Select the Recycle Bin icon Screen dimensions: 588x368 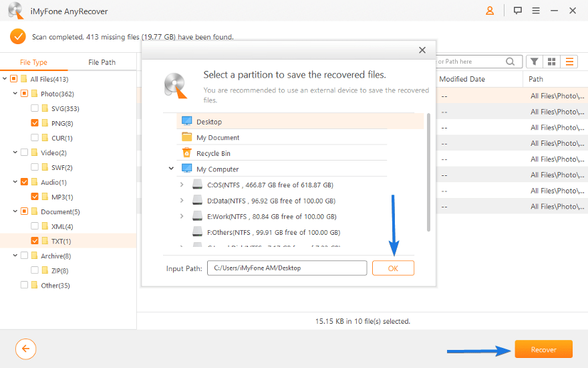pos(186,153)
